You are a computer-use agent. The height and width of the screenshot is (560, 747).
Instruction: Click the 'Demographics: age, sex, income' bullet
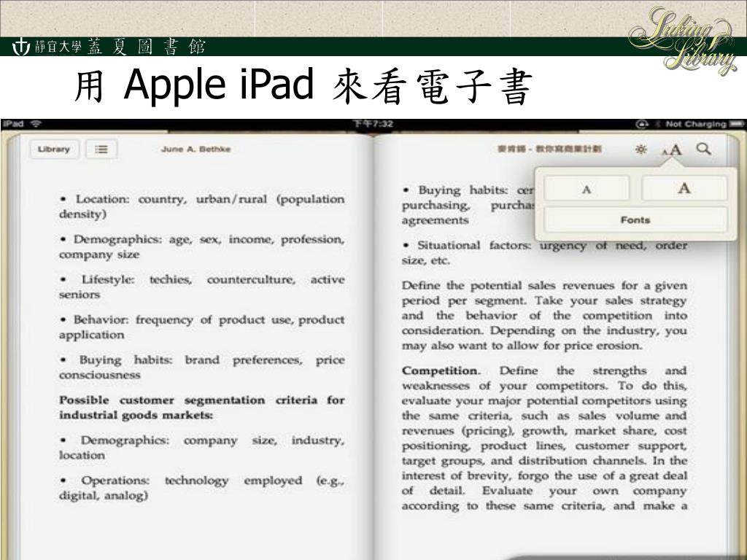pyautogui.click(x=202, y=246)
